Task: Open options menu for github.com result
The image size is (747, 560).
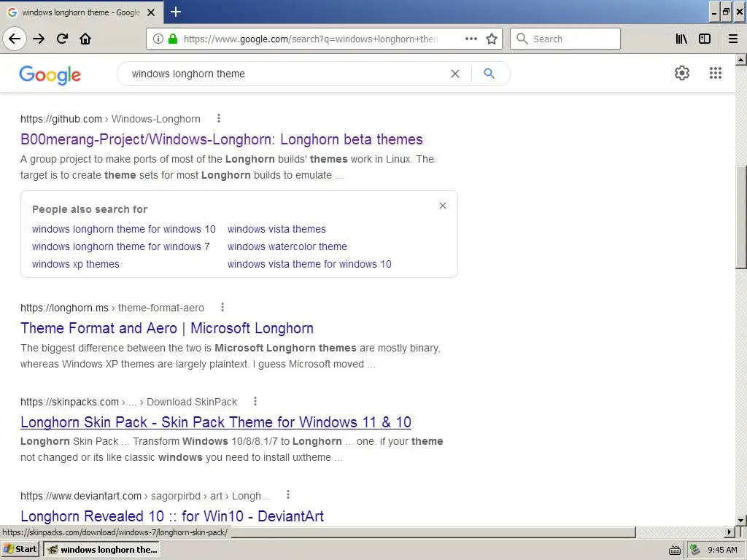Action: (x=219, y=118)
